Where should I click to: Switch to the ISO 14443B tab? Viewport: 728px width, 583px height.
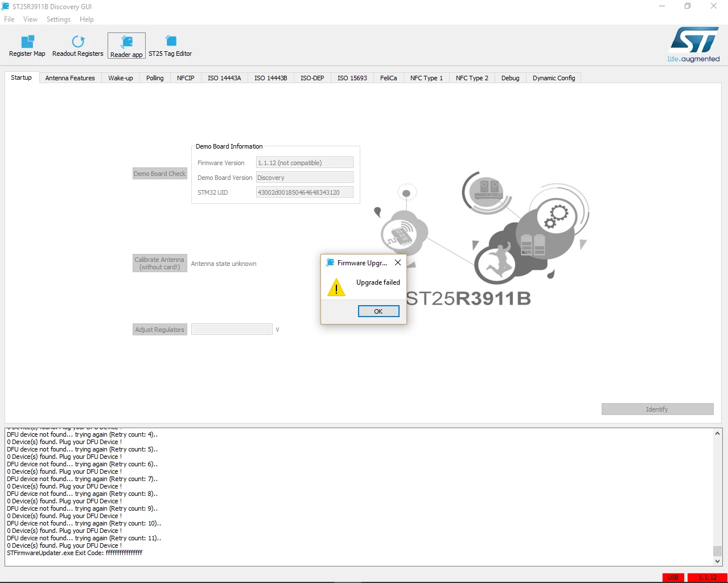click(271, 78)
